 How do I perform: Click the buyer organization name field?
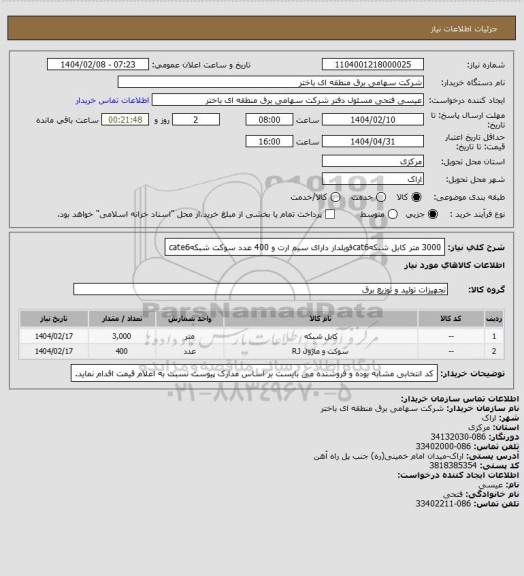270,82
